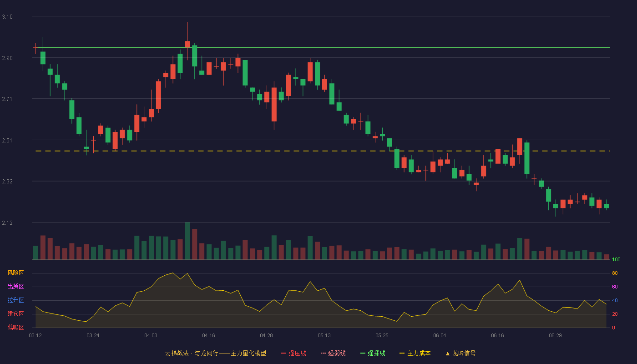Toggle the 强压线 legend series

point(293,353)
